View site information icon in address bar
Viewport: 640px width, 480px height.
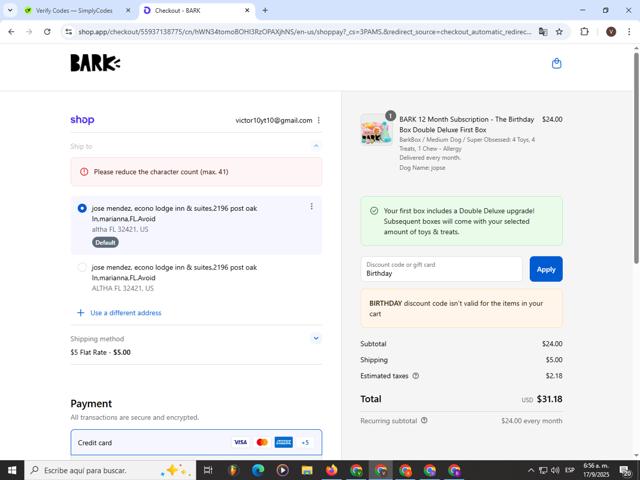pyautogui.click(x=69, y=31)
